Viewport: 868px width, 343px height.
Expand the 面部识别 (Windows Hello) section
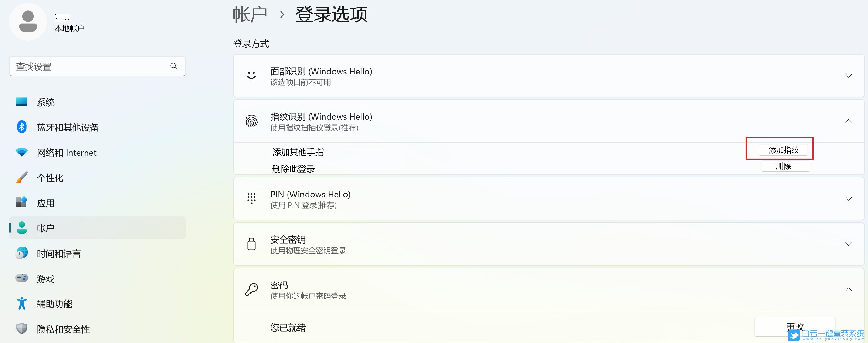(x=848, y=76)
